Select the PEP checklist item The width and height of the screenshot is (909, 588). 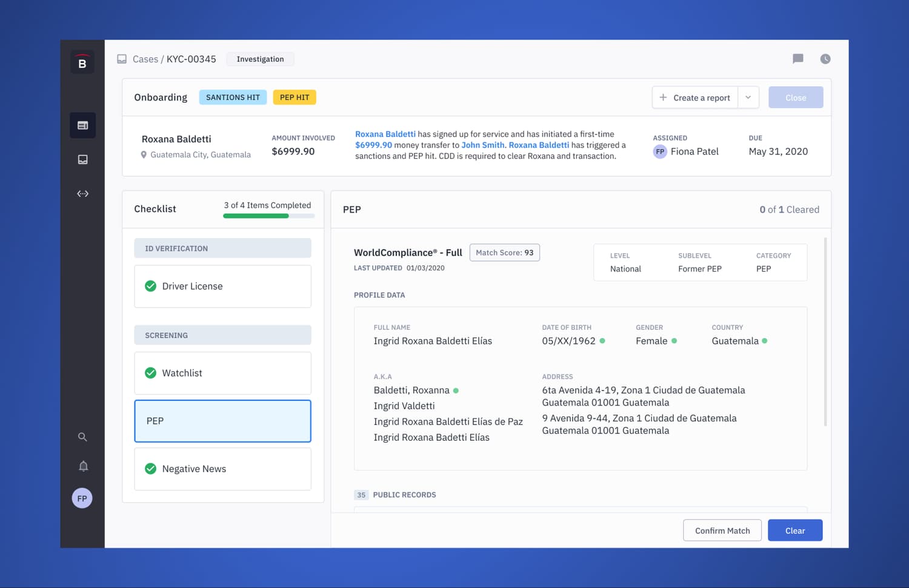point(222,421)
